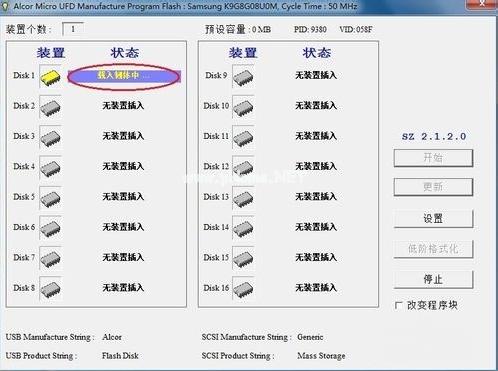Image resolution: width=498 pixels, height=371 pixels.
Task: Click Disk 5 status text 无装置插入
Action: [123, 197]
